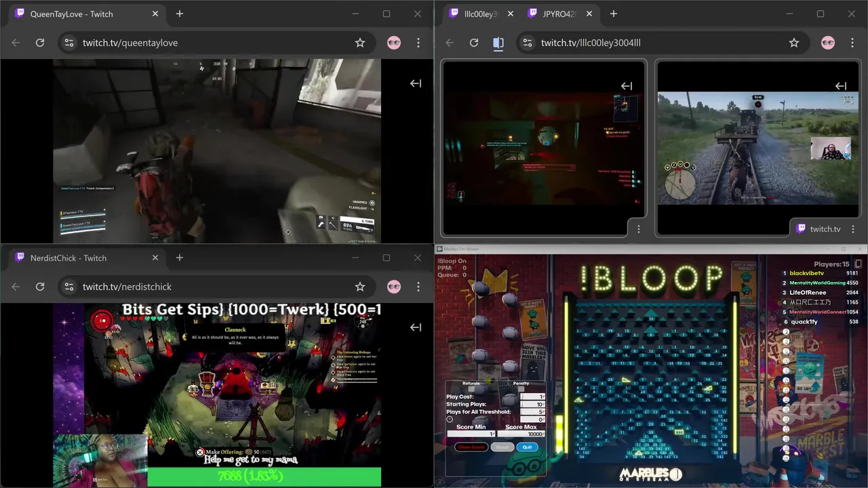Open left split pane options menu
Image resolution: width=868 pixels, height=488 pixels.
pos(639,229)
